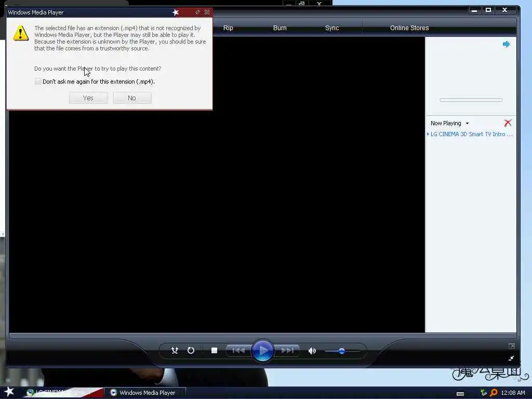This screenshot has height=399, width=532.
Task: Click the 12:08 AM clock
Action: pos(513,393)
